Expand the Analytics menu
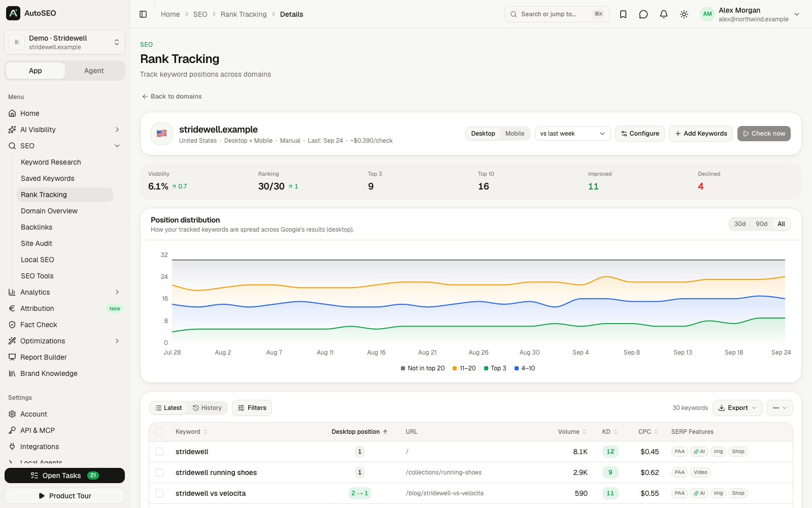 pos(65,292)
